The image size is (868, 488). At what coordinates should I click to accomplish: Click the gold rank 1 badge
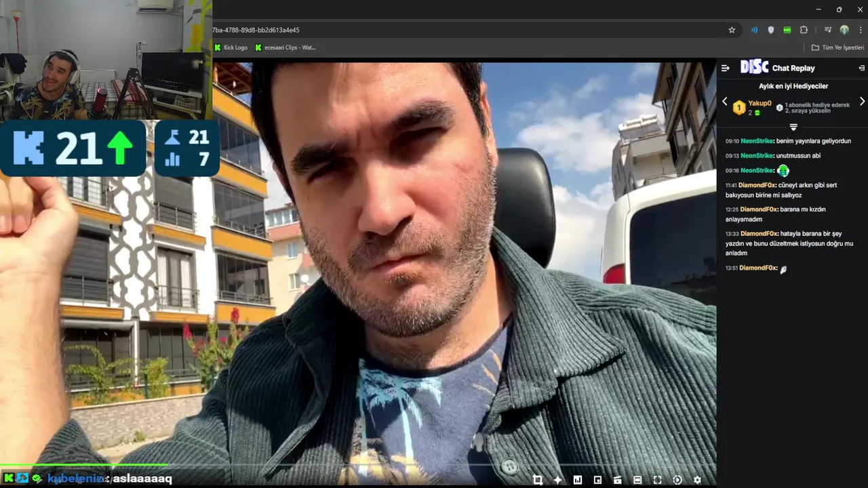739,108
